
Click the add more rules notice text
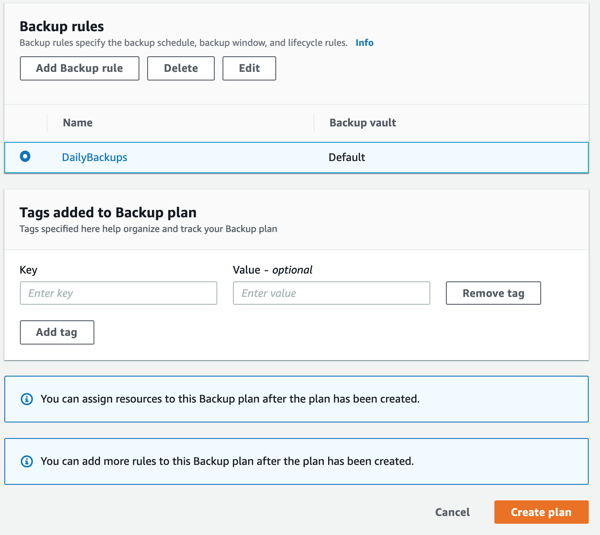pos(226,462)
